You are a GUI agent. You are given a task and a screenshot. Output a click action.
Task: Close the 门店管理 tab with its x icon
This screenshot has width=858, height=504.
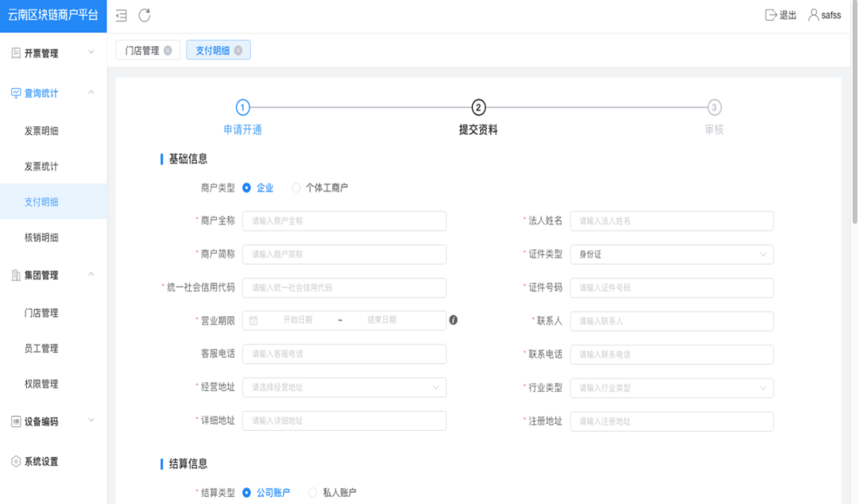[x=168, y=50]
